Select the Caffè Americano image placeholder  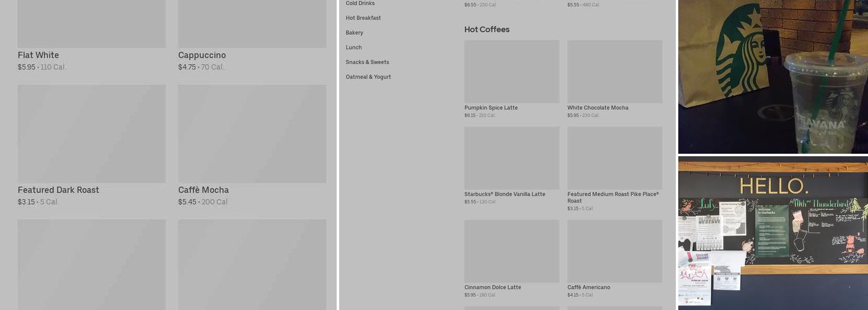(615, 251)
